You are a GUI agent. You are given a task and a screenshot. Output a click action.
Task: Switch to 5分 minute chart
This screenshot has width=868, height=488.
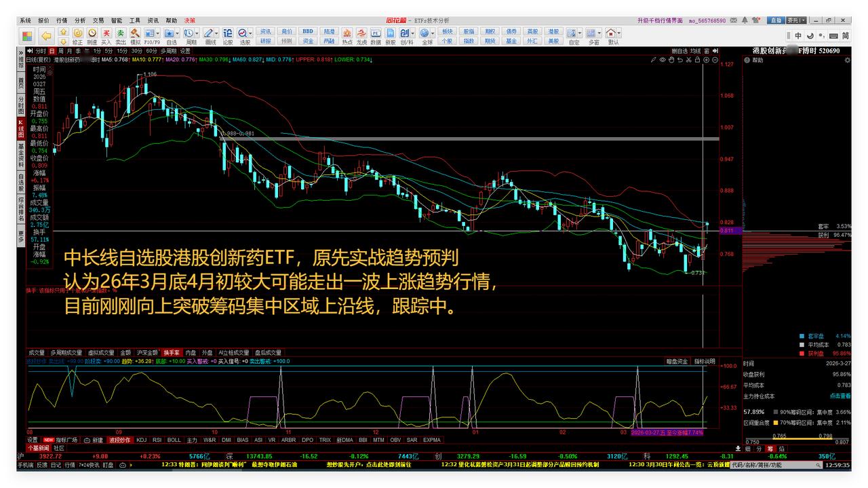109,51
